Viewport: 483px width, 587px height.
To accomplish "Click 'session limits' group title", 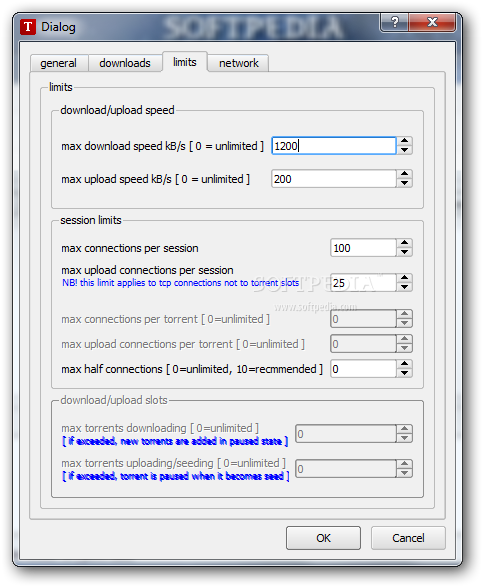I will [91, 220].
